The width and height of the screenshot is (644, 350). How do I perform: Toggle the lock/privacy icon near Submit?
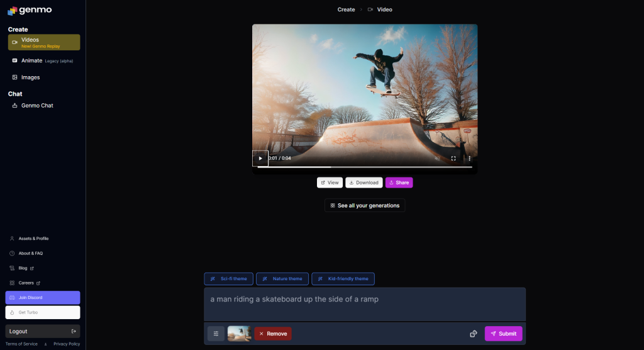(474, 334)
